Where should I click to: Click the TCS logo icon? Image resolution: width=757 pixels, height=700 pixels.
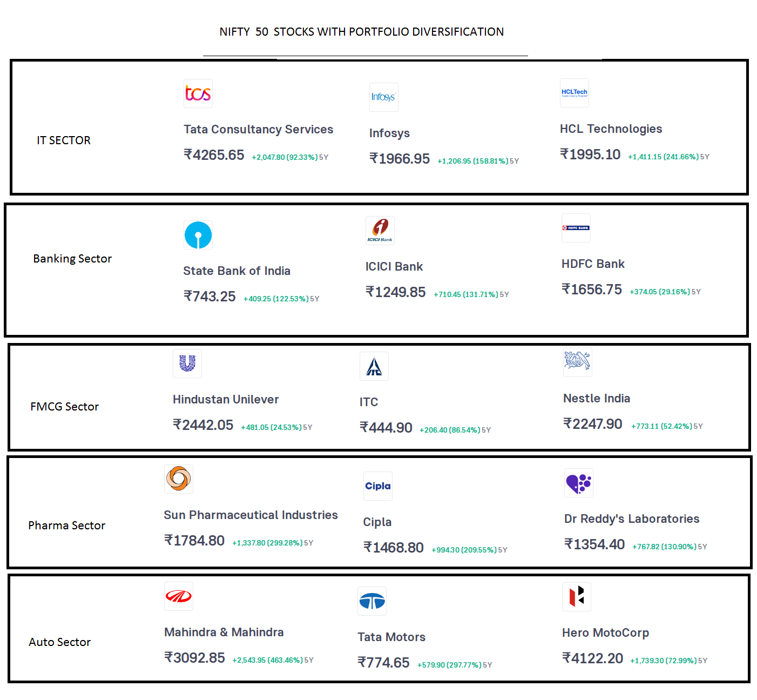(x=198, y=93)
